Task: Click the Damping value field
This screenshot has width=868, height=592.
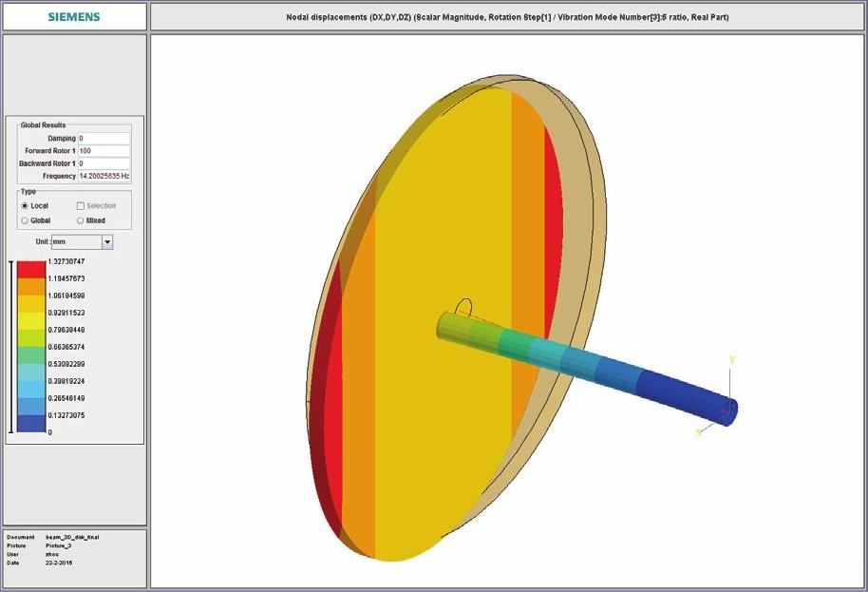Action: pyautogui.click(x=104, y=139)
